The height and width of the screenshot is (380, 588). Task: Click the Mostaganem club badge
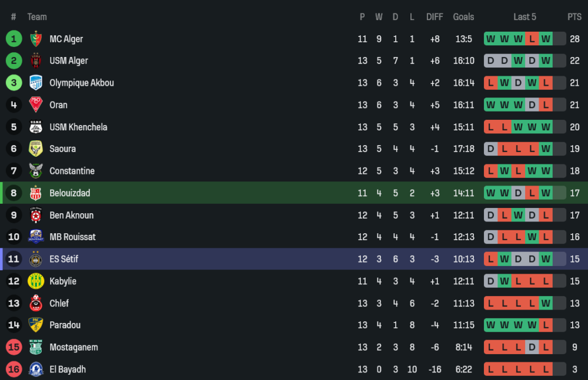click(x=36, y=347)
